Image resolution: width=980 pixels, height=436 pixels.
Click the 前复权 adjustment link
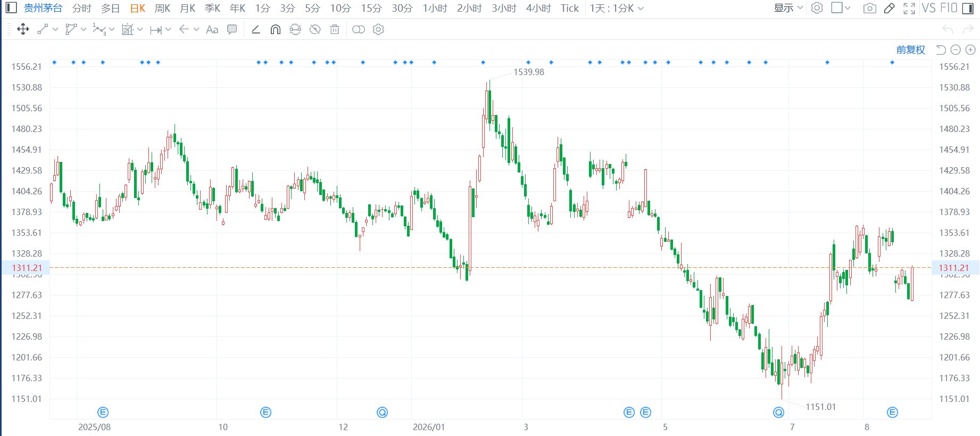911,50
